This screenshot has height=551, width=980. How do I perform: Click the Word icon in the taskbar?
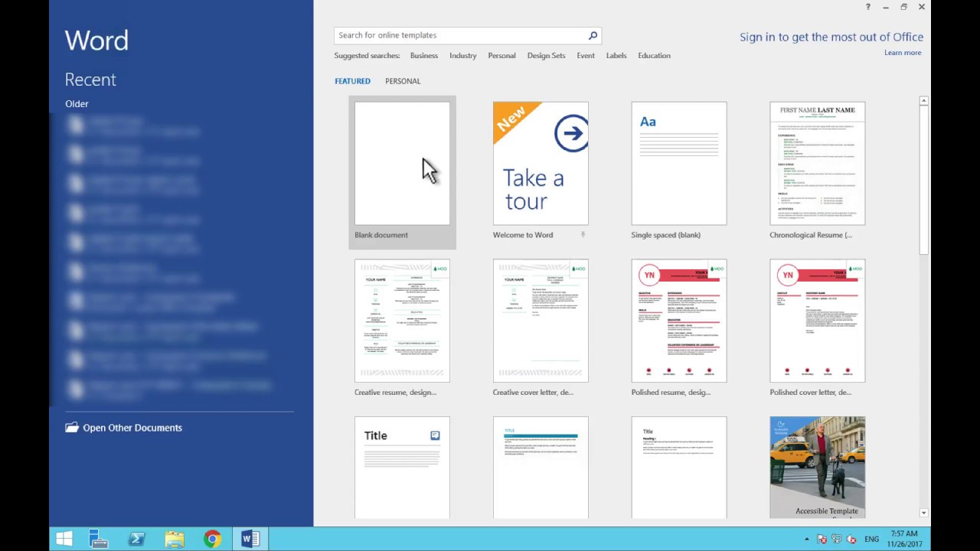click(x=250, y=539)
